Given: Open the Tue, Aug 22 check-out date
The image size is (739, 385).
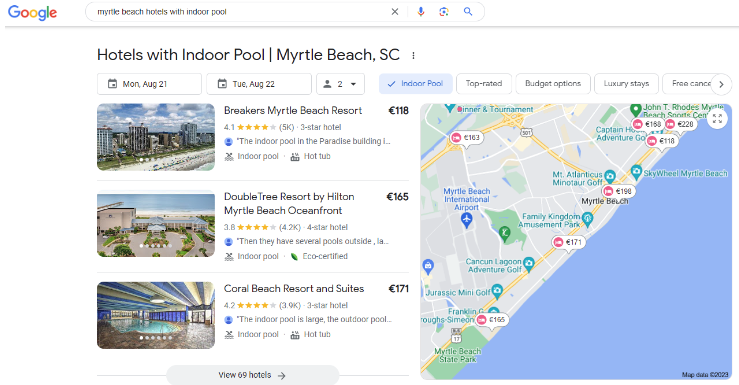Looking at the screenshot, I should 259,84.
